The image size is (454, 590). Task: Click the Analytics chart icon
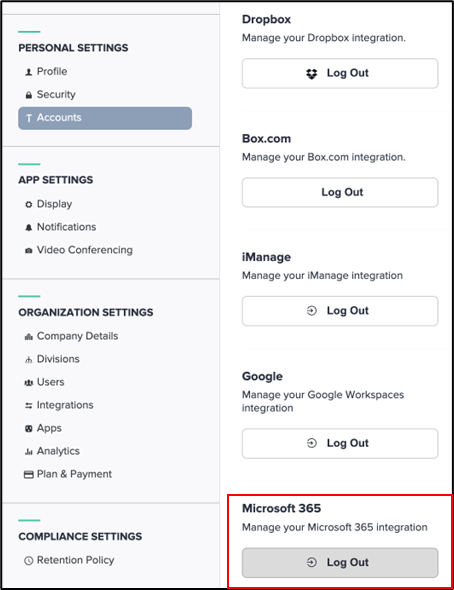coord(29,451)
